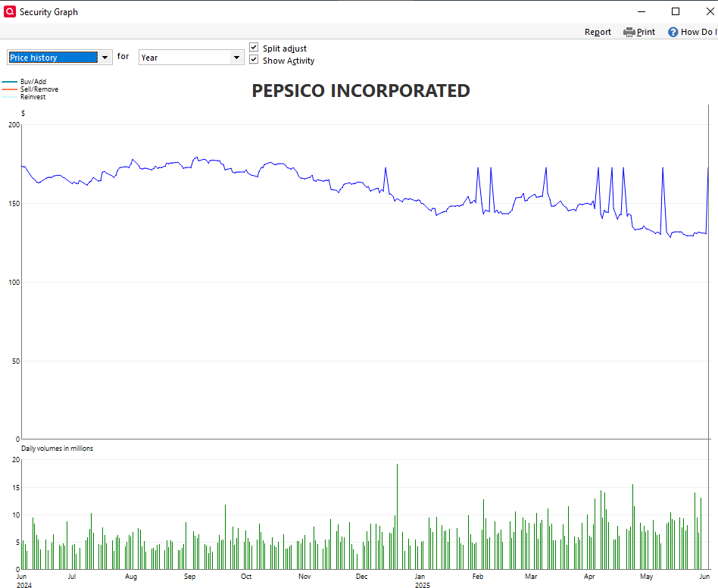Click the Quicken app icon in title bar

click(x=10, y=11)
